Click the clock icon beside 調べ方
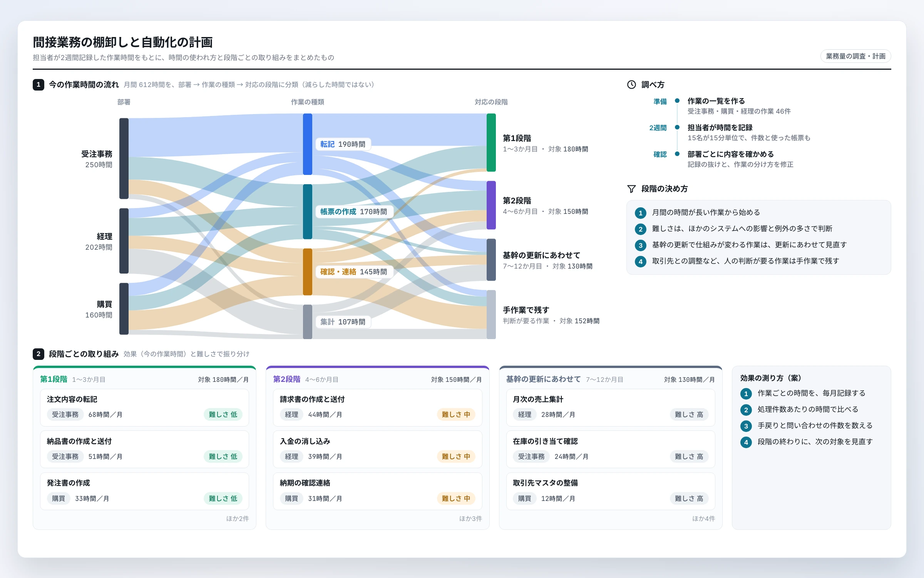Viewport: 924px width, 578px height. [631, 85]
